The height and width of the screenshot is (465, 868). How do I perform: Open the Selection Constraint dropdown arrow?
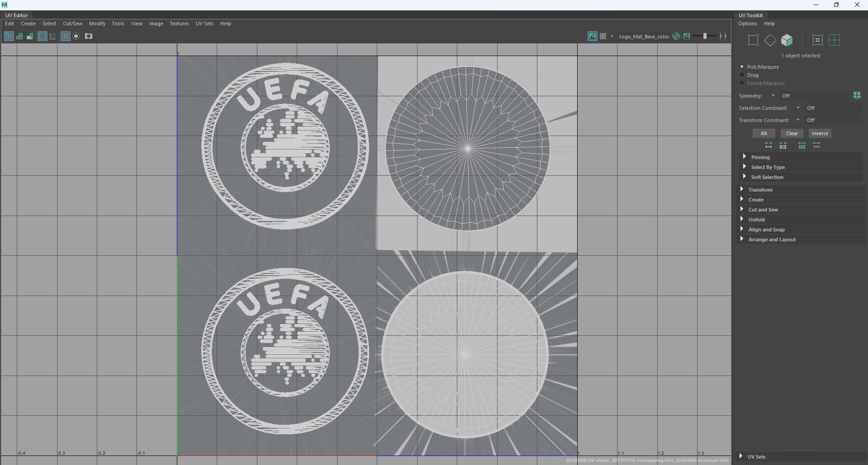point(798,108)
